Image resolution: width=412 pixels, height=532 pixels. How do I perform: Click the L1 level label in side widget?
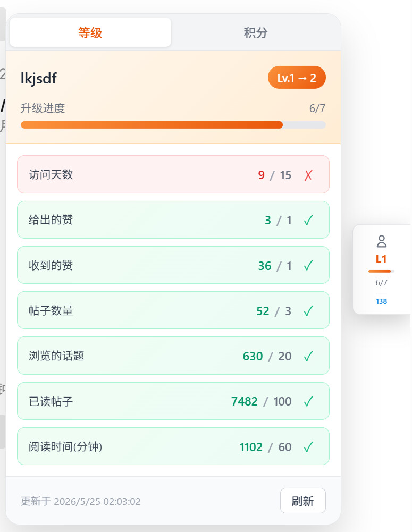pyautogui.click(x=381, y=259)
